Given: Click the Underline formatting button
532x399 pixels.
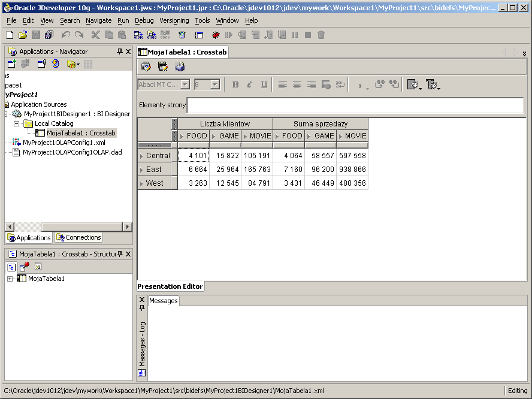Looking at the screenshot, I should click(264, 84).
